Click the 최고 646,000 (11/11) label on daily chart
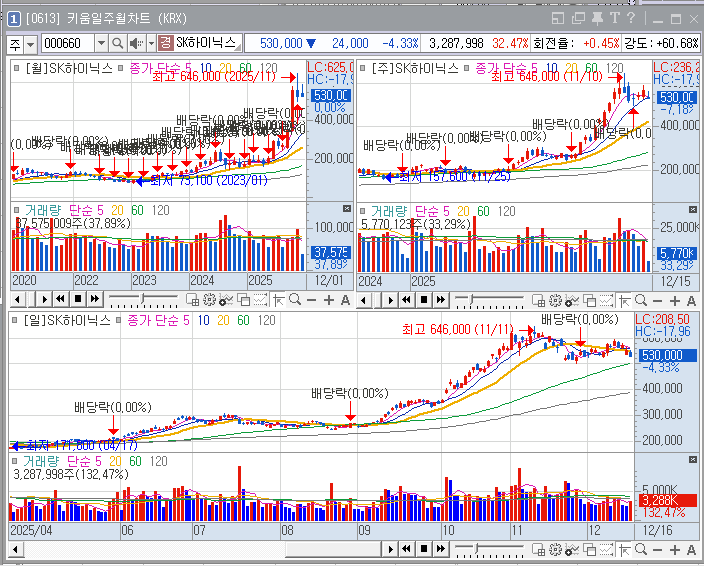The width and height of the screenshot is (704, 567). point(458,330)
